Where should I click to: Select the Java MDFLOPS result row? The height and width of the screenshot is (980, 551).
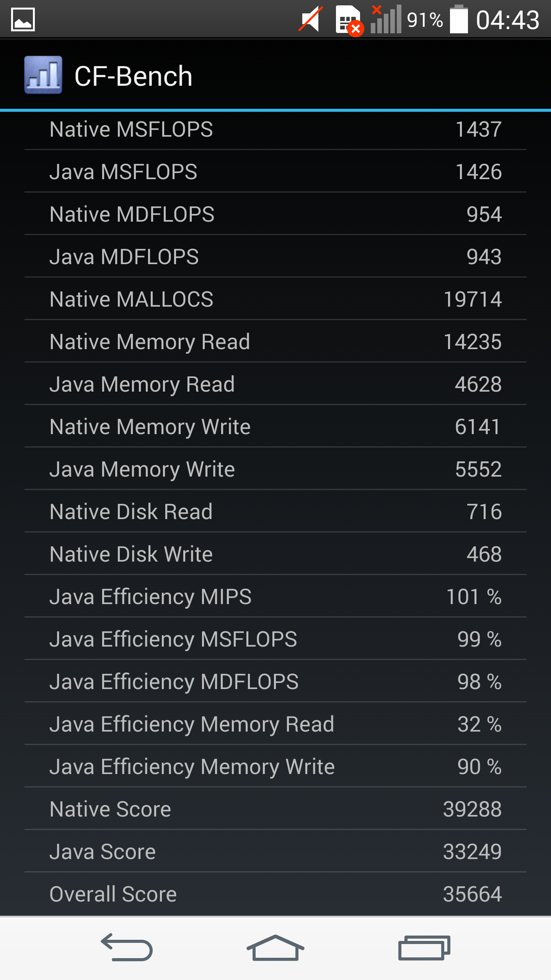[275, 256]
